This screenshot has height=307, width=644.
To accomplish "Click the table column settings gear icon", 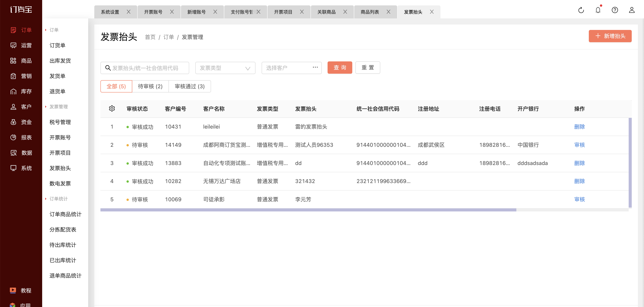I will pyautogui.click(x=112, y=109).
